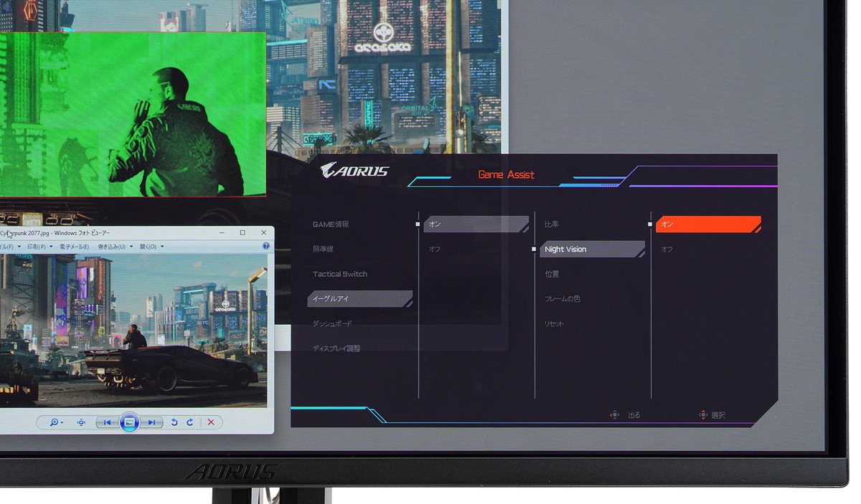861x504 pixels.
Task: Close the Windows Photo Viewer window
Action: pyautogui.click(x=264, y=232)
